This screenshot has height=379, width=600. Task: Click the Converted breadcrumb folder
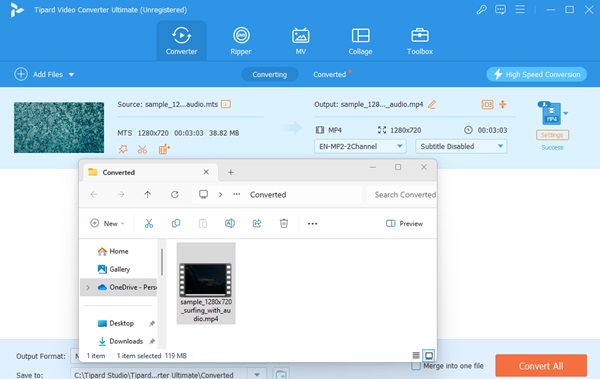tap(268, 194)
